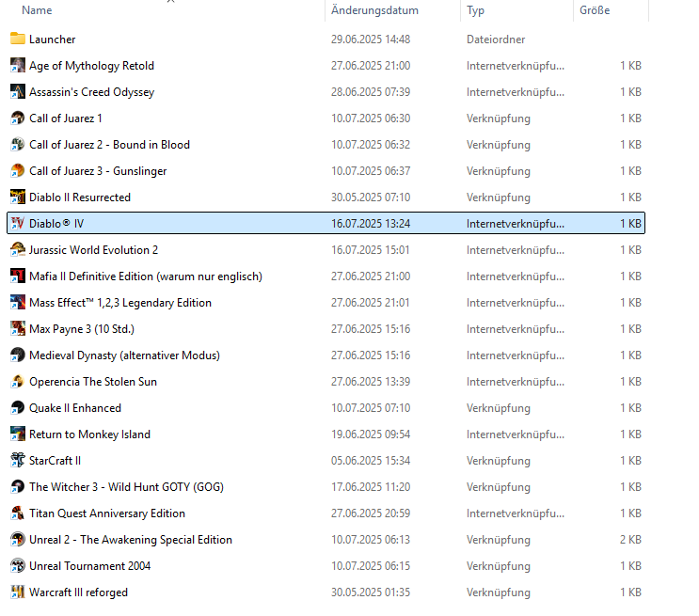Select the file name 'Launcher'
This screenshot has width=699, height=616.
[x=52, y=39]
